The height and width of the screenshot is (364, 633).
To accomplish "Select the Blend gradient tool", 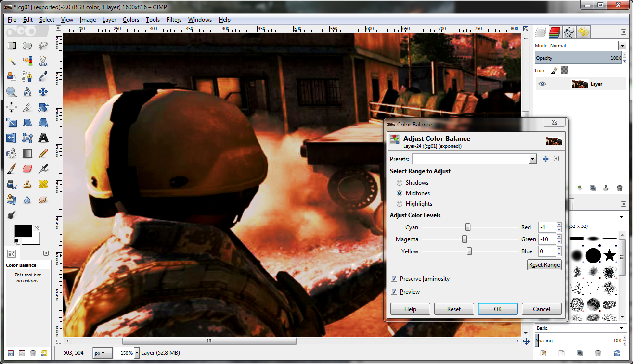I will 27,153.
